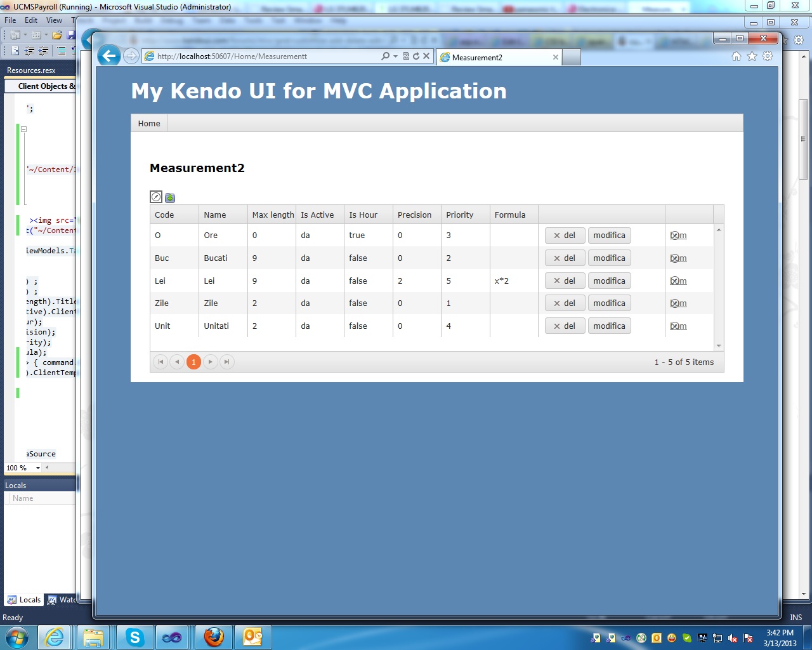
Task: Switch to Visual Studio from the taskbar
Action: (x=172, y=637)
